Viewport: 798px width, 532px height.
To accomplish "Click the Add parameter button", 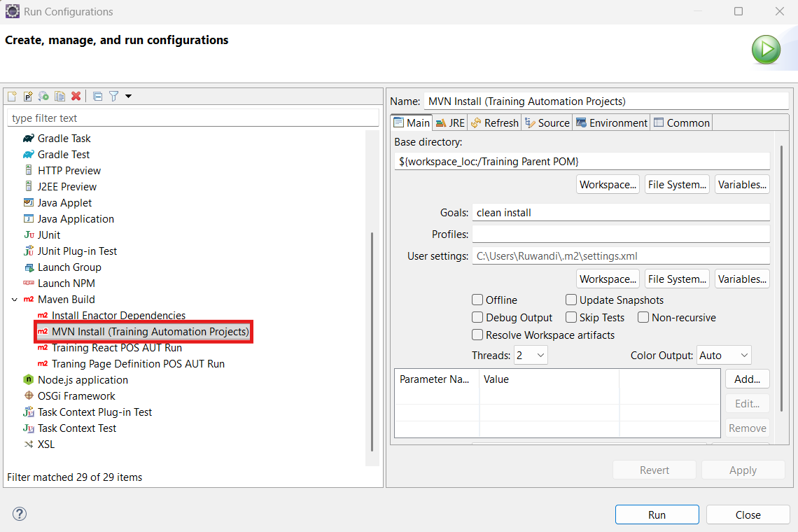I will (747, 379).
